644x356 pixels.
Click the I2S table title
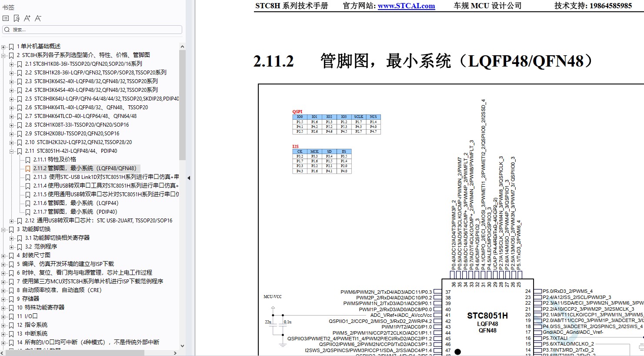[295, 147]
